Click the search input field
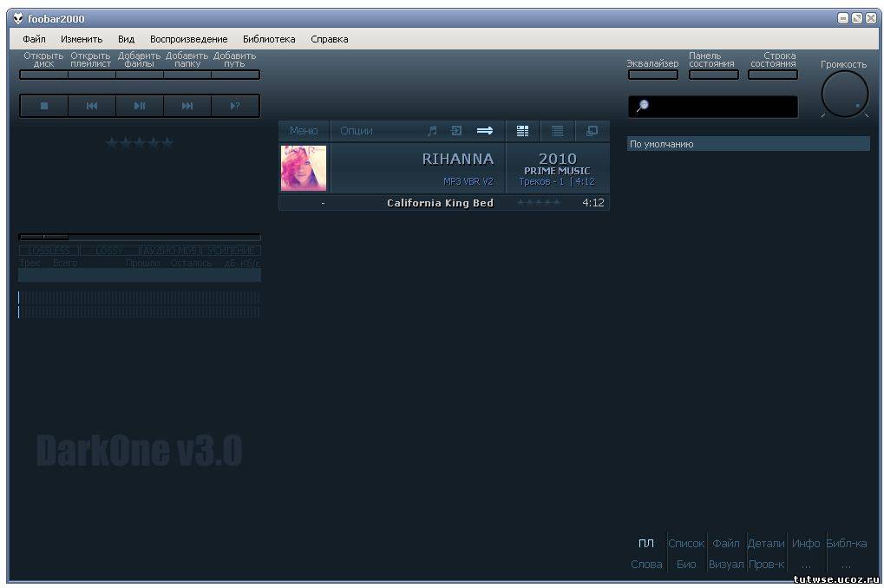This screenshot has width=884, height=588. (x=720, y=107)
